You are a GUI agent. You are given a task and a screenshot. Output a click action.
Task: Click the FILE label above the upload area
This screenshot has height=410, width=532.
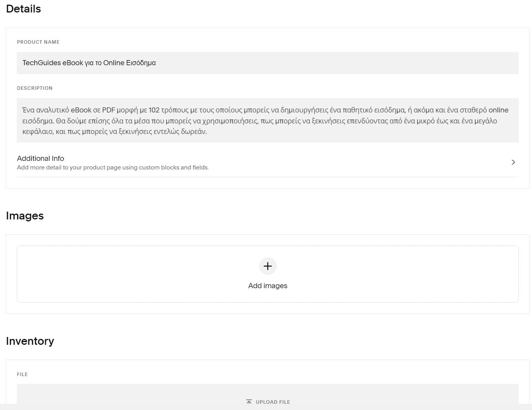[x=22, y=374]
